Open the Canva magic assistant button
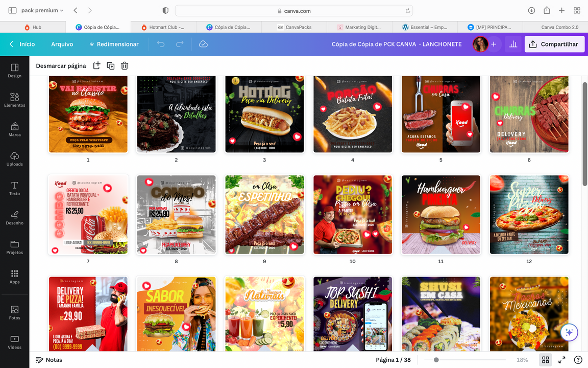 (x=569, y=332)
